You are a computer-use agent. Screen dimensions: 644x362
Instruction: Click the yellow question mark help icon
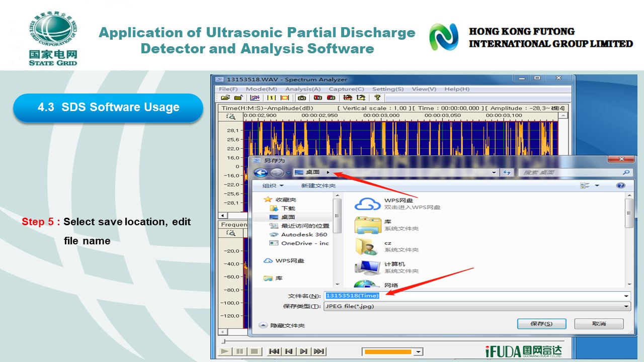pos(377,98)
